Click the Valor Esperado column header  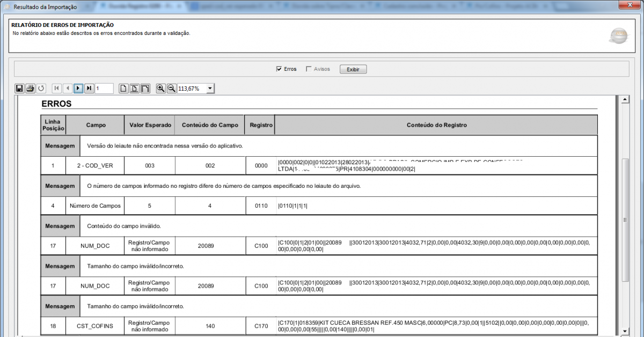[x=150, y=125]
